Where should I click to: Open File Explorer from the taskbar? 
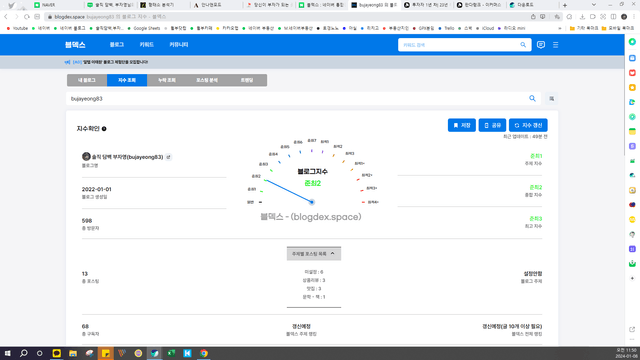click(x=73, y=353)
